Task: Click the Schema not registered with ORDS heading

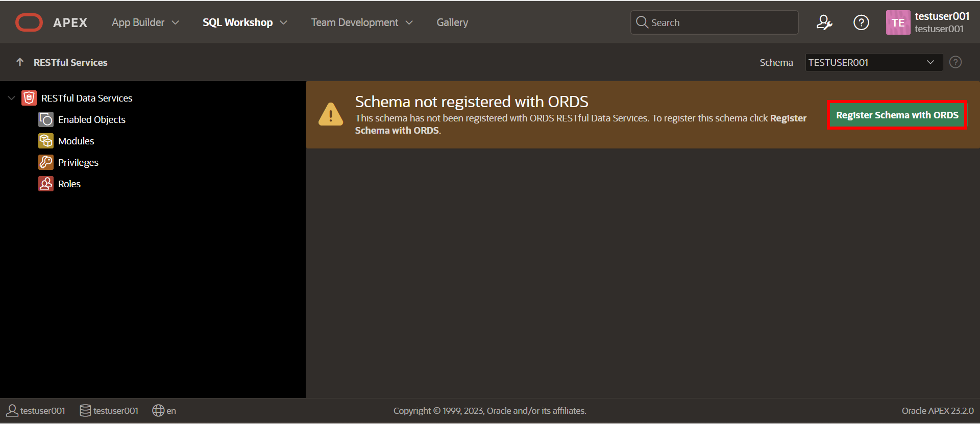Action: 472,102
